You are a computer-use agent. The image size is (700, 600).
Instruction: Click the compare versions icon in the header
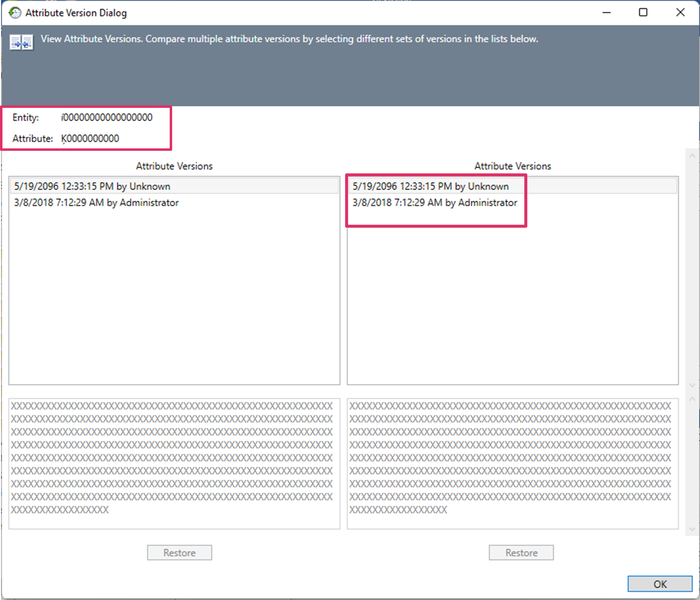click(22, 43)
